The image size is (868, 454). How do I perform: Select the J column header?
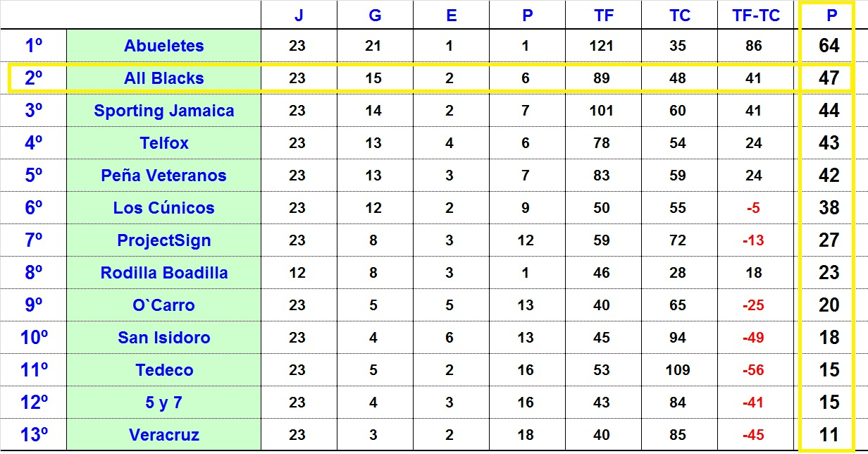pos(299,16)
